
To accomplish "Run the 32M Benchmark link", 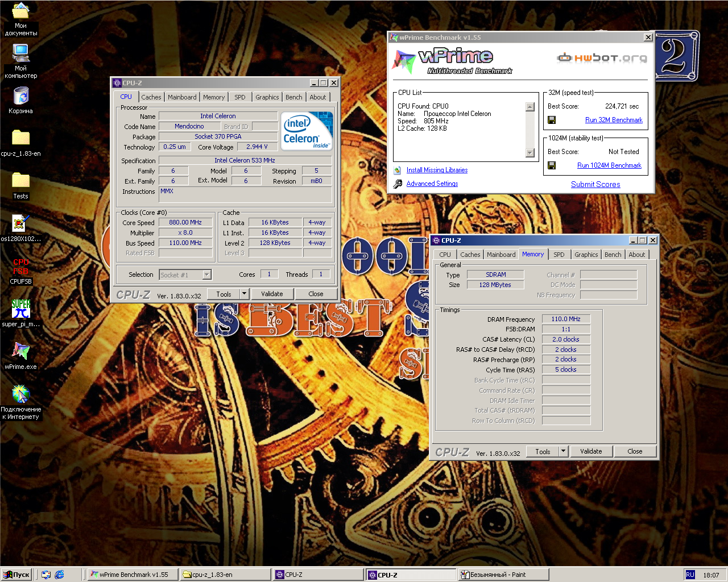I will pos(614,120).
